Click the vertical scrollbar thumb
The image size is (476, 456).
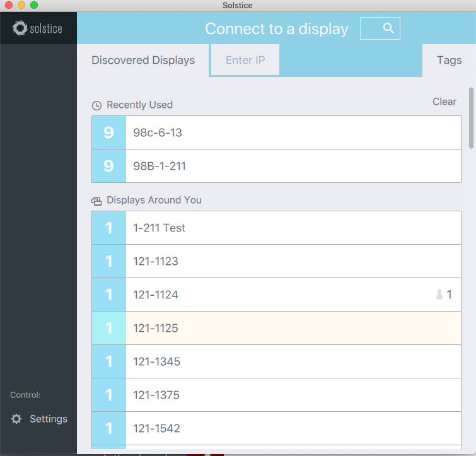point(471,118)
